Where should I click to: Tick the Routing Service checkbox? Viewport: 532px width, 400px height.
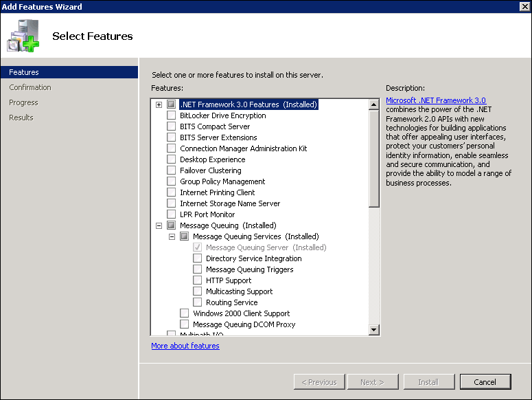point(198,302)
